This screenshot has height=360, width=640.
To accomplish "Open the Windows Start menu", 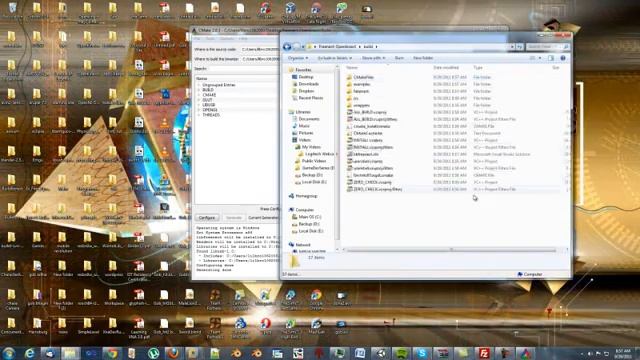I will point(9,353).
